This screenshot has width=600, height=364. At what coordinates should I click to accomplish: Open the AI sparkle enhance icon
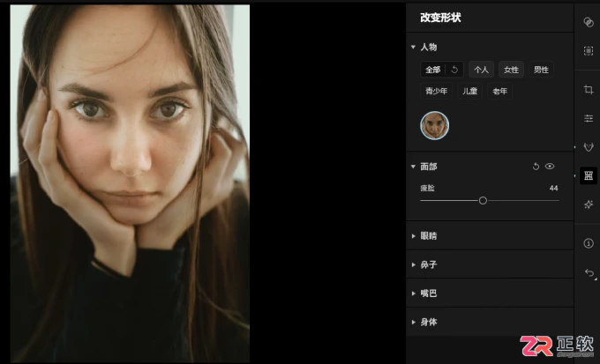(x=589, y=204)
